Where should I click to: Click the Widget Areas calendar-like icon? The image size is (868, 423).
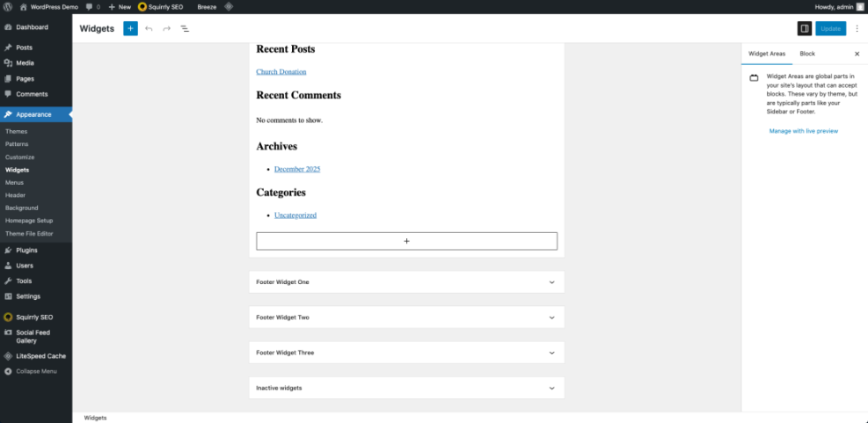pos(754,78)
